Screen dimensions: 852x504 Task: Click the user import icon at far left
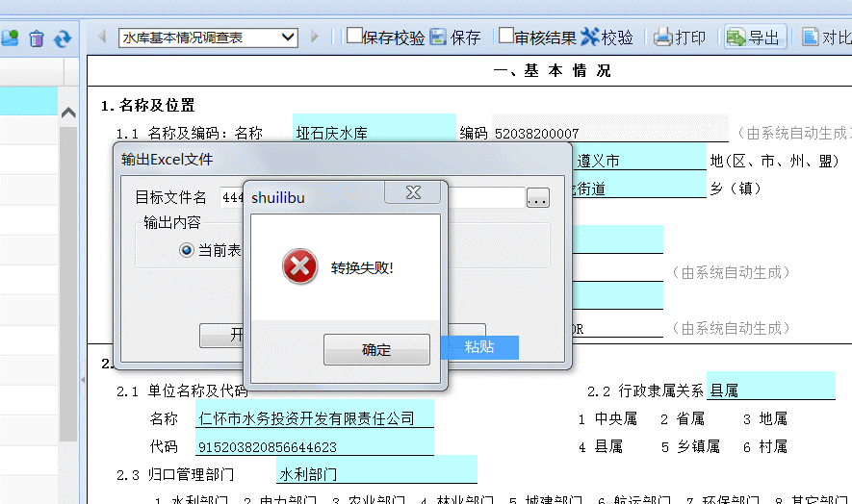[x=10, y=38]
